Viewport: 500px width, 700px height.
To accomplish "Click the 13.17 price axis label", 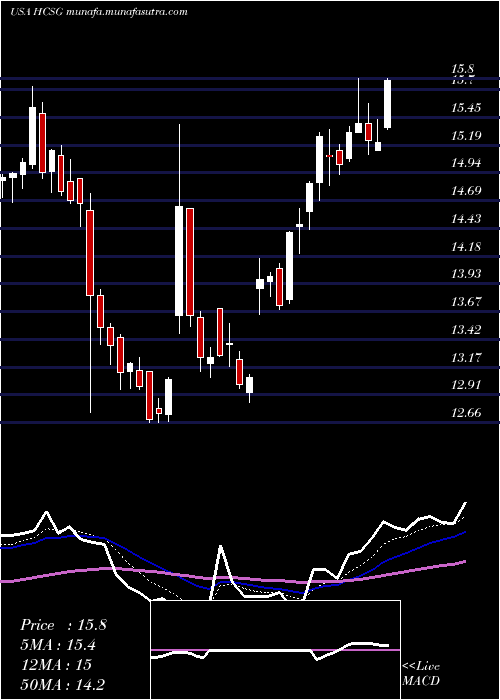I will click(x=466, y=358).
